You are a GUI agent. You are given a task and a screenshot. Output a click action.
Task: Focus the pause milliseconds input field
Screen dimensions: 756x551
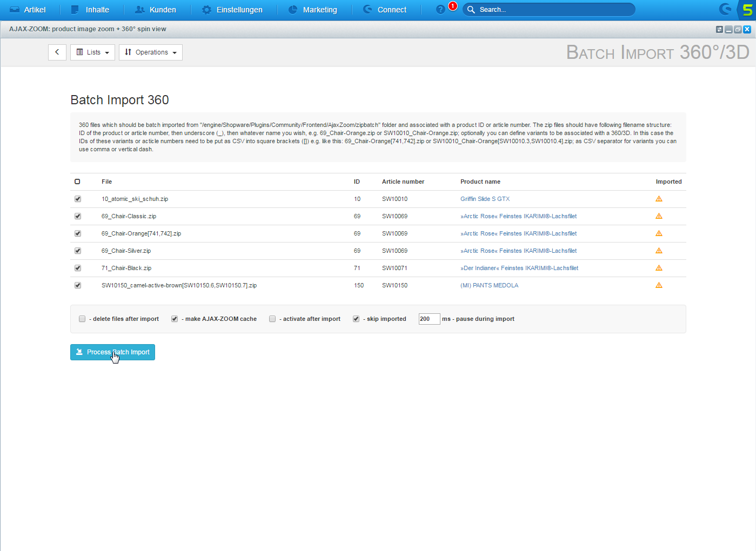point(429,319)
